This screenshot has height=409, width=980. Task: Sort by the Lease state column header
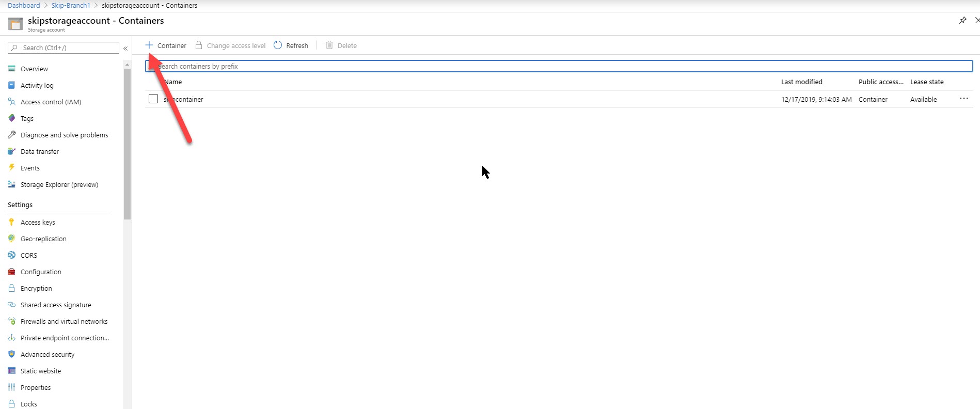coord(927,82)
